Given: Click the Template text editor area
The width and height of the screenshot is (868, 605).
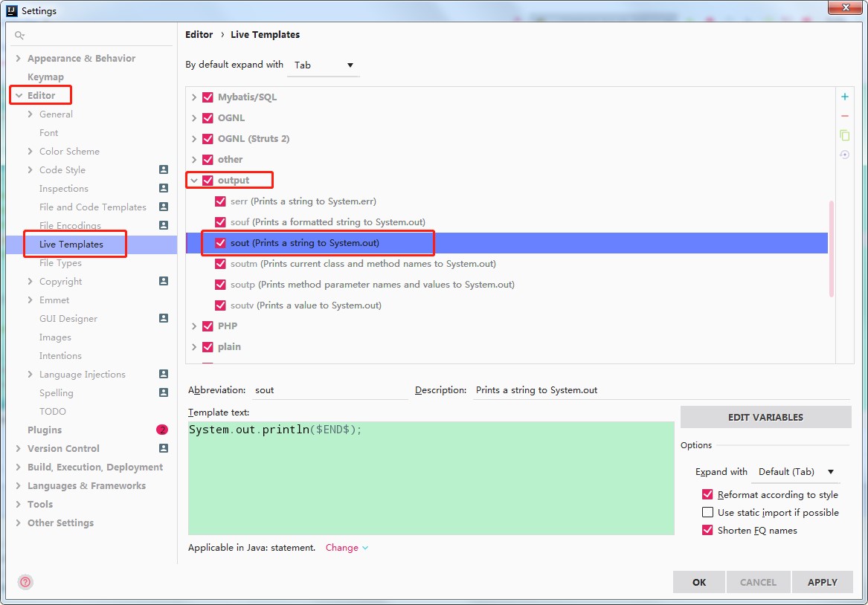Looking at the screenshot, I should [x=431, y=479].
